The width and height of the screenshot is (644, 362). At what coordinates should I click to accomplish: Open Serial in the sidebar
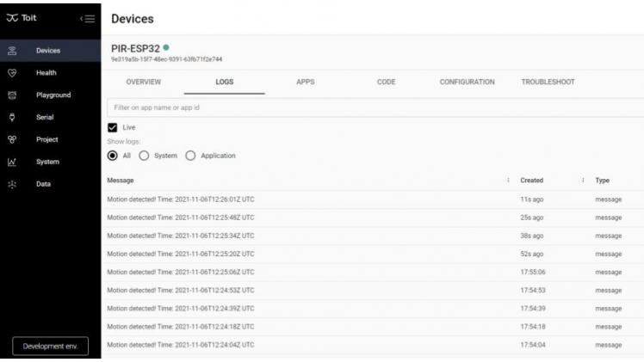point(50,117)
